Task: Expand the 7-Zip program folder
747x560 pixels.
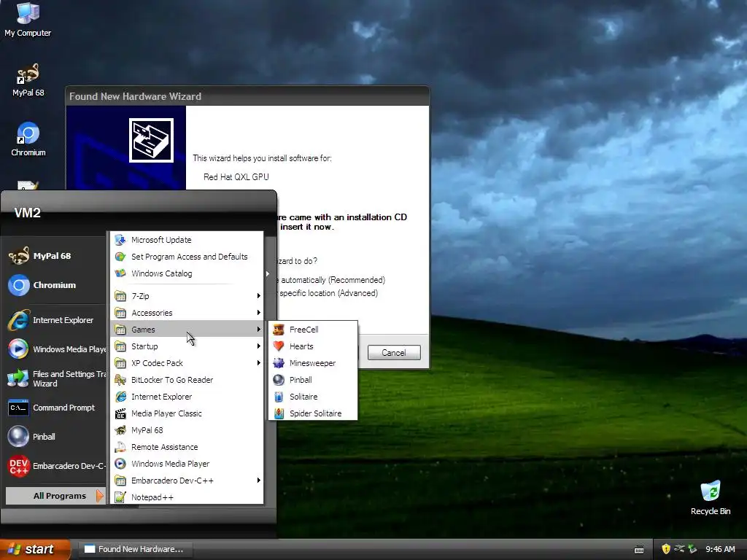Action: tap(187, 296)
